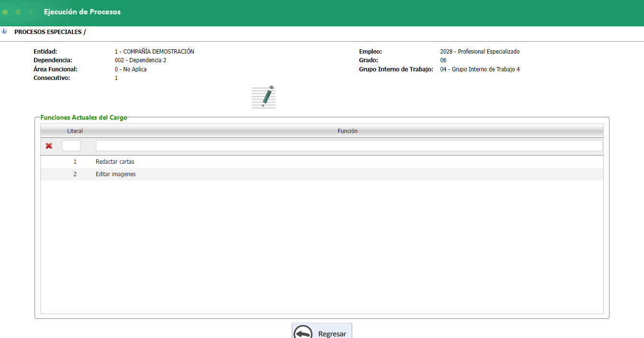
Task: Click the 'Empleo:' label
Action: (370, 52)
